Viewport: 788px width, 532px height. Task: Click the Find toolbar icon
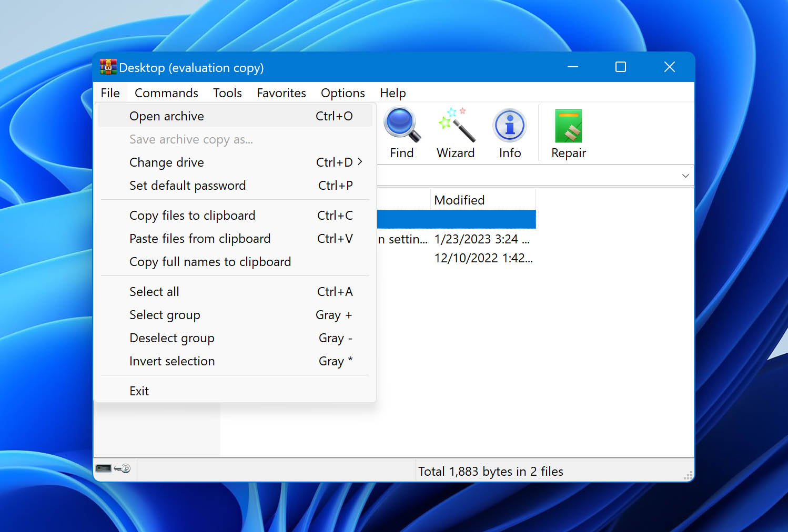pyautogui.click(x=402, y=133)
